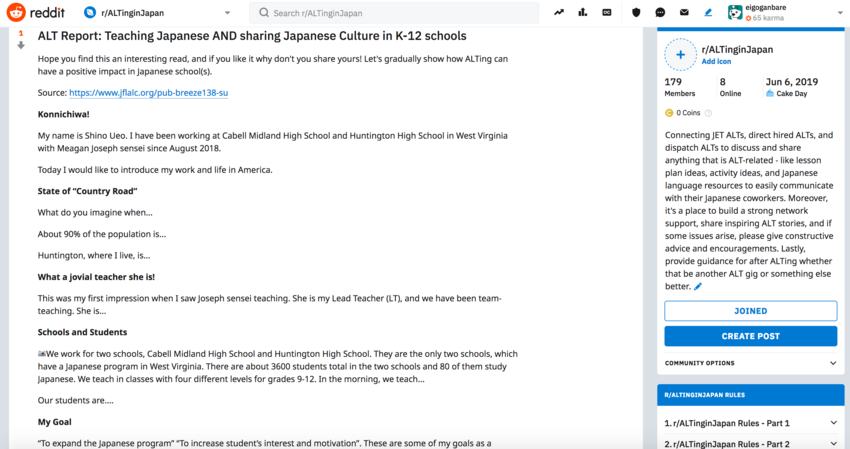Click the What a jovial teacher heading

96,277
